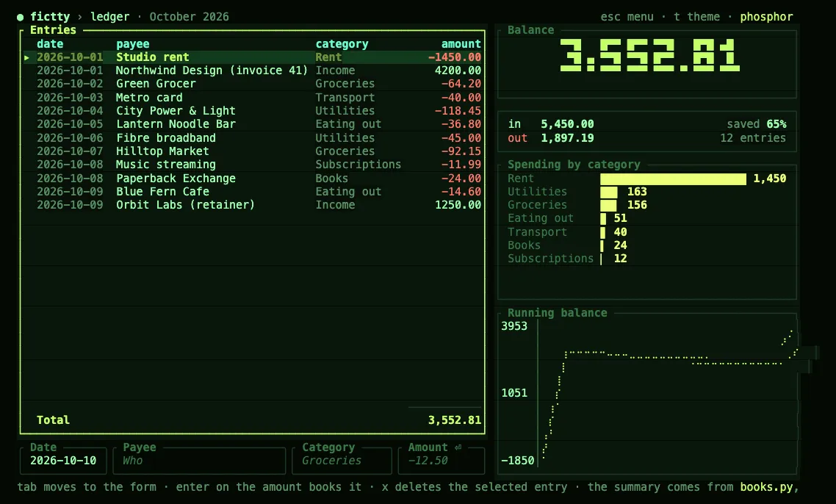Select the Music streaming entry

[252, 165]
